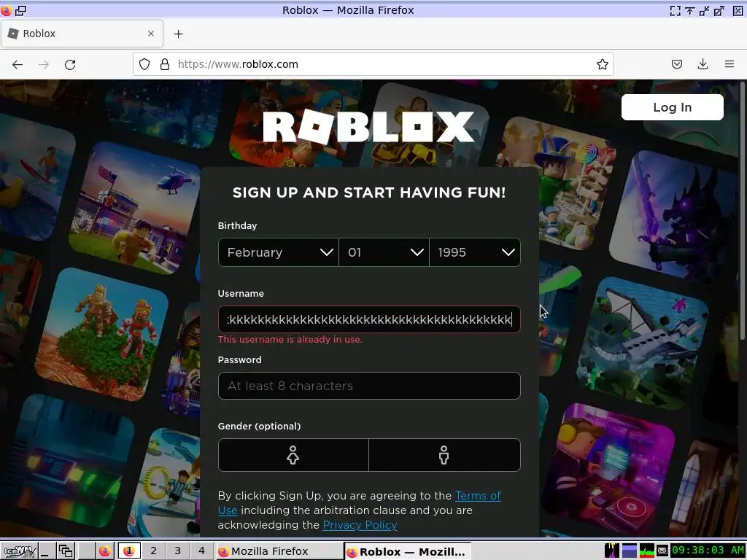The width and height of the screenshot is (747, 560).
Task: Select the male gender option
Action: point(444,455)
